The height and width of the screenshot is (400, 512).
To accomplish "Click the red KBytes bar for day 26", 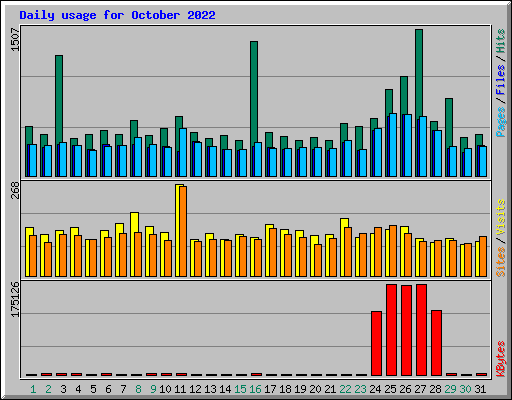I will tap(406, 330).
